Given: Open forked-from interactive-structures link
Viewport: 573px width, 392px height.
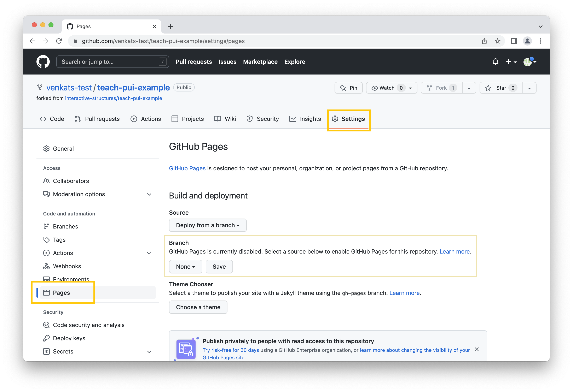Looking at the screenshot, I should coord(113,98).
